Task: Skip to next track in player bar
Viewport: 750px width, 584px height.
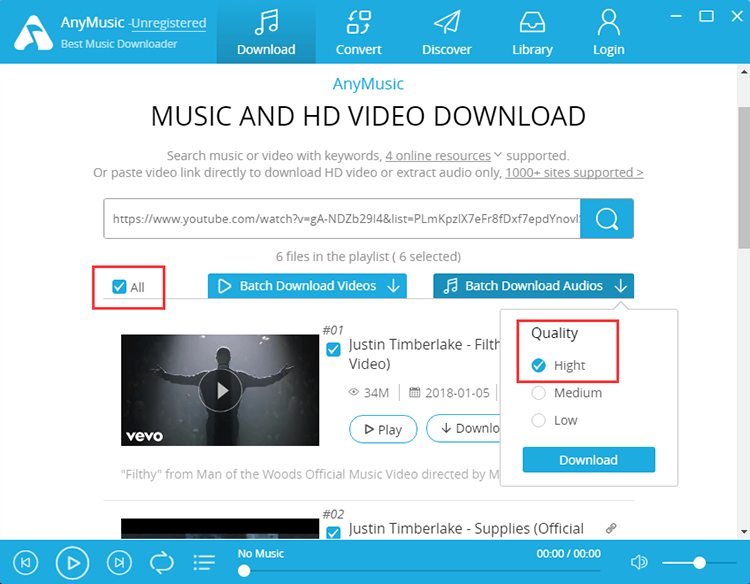Action: click(119, 563)
